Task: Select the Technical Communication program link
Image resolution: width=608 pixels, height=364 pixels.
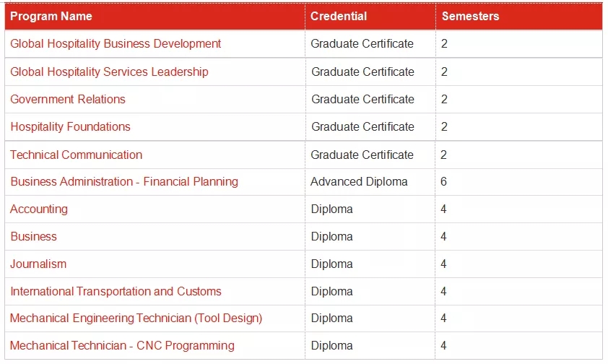Action: tap(76, 155)
